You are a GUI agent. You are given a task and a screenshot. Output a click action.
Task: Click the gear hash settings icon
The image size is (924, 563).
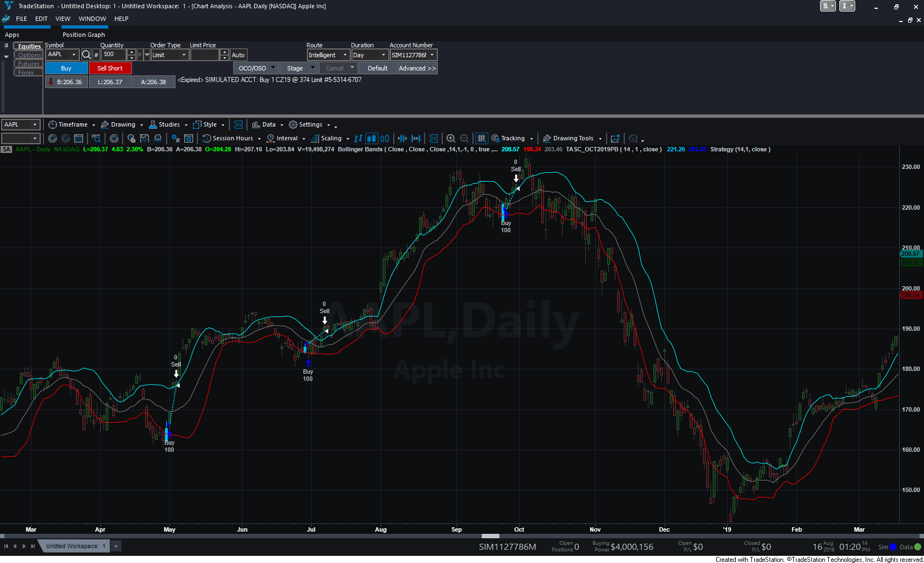175,139
